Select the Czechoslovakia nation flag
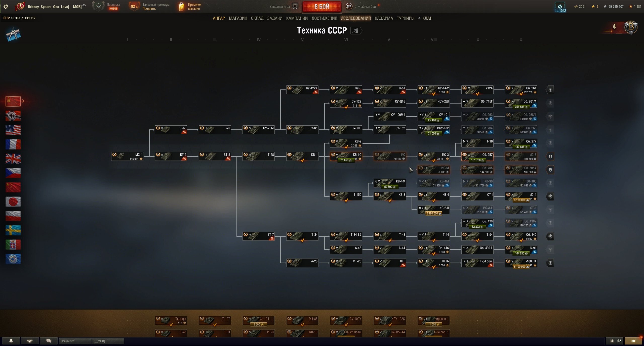Image resolution: width=644 pixels, height=346 pixels. [13, 173]
